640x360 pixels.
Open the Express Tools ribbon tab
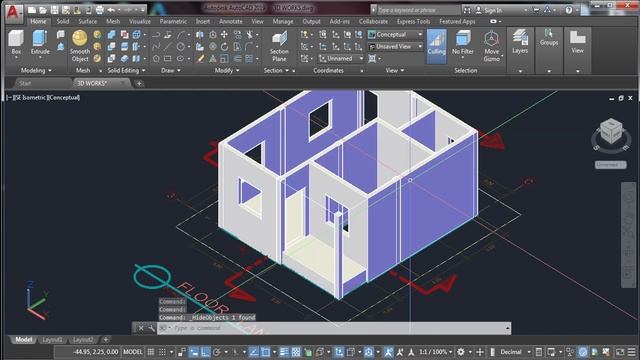pos(413,21)
